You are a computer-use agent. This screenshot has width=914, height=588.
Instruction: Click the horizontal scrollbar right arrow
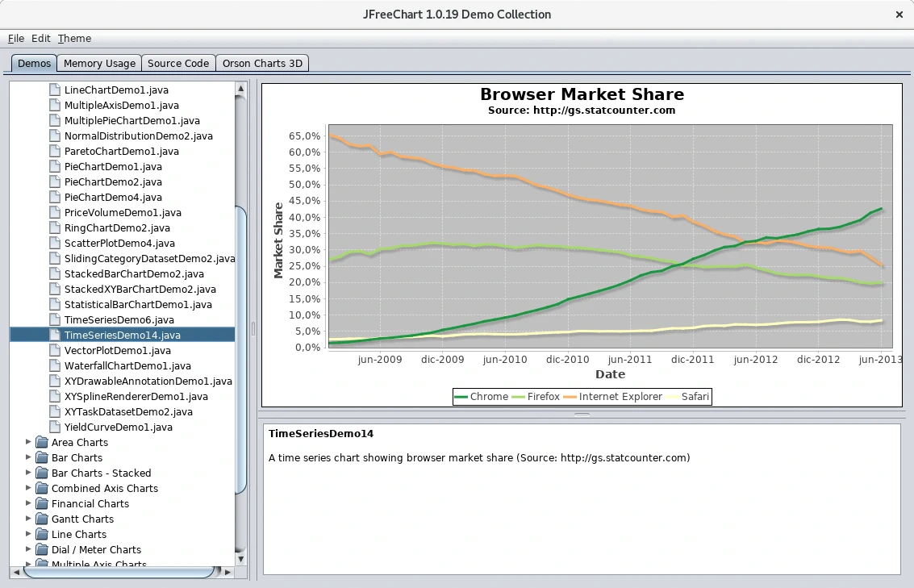coord(228,572)
